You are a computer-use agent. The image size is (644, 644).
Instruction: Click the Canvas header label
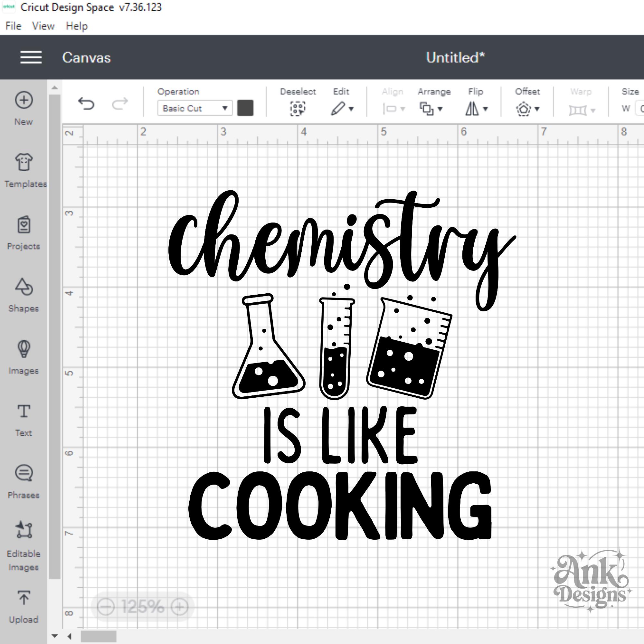[86, 58]
